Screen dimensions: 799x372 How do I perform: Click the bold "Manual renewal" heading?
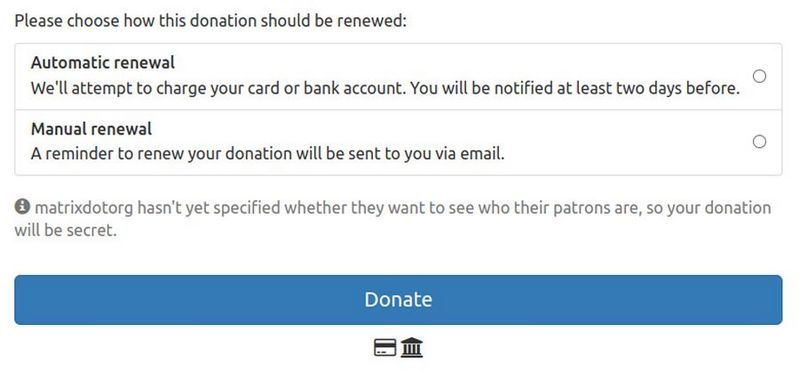click(91, 129)
